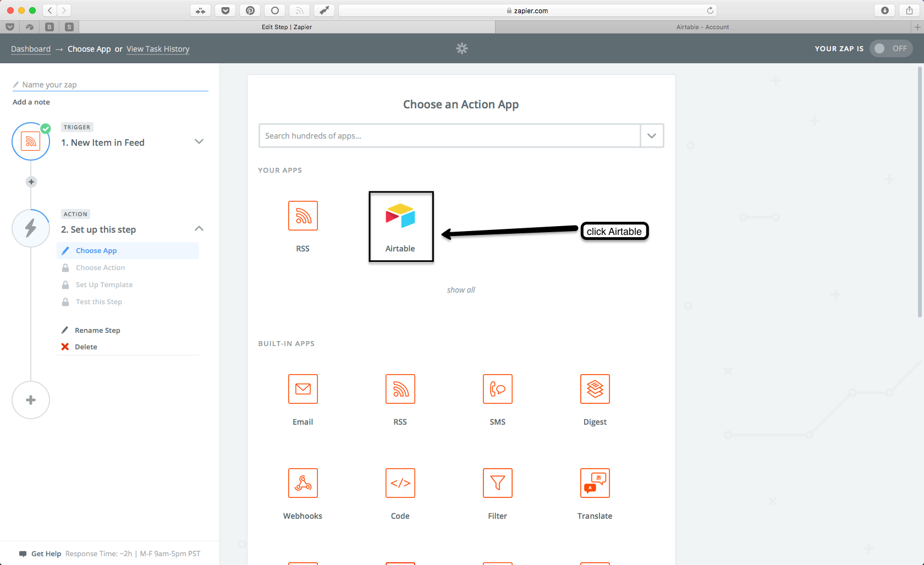Viewport: 924px width, 565px height.
Task: Go back with the Safari back arrow
Action: (x=50, y=10)
